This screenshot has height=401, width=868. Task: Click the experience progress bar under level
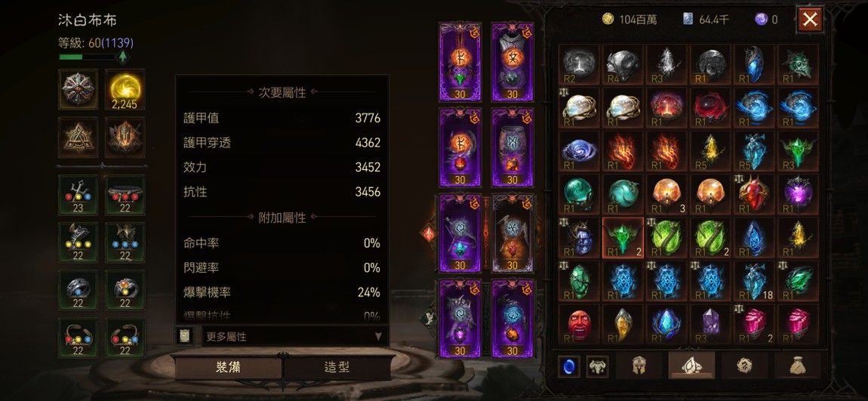[87, 57]
